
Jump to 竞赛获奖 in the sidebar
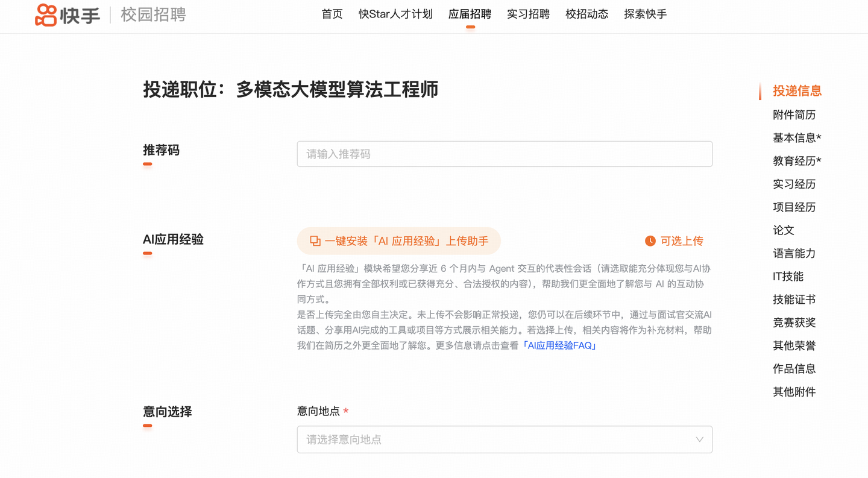coord(794,322)
